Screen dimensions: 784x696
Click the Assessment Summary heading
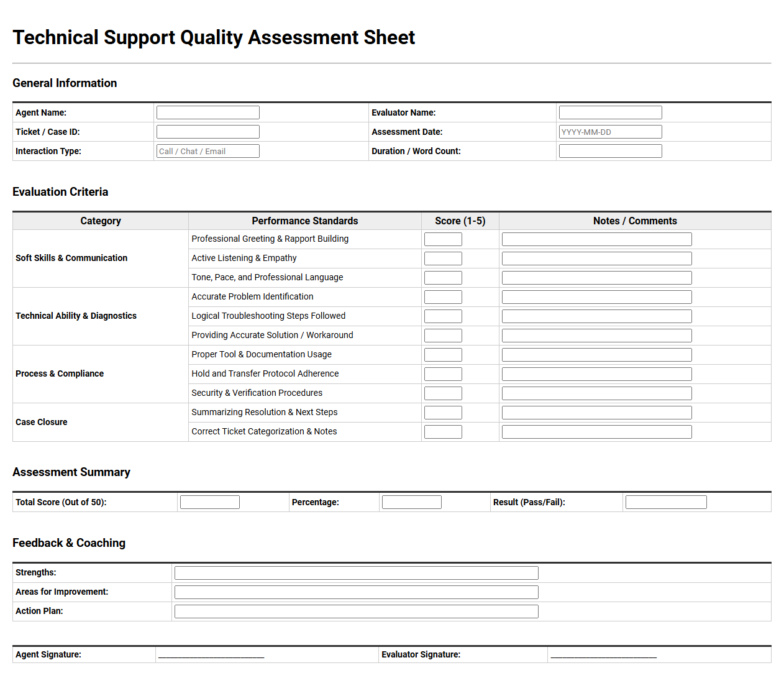pos(71,472)
